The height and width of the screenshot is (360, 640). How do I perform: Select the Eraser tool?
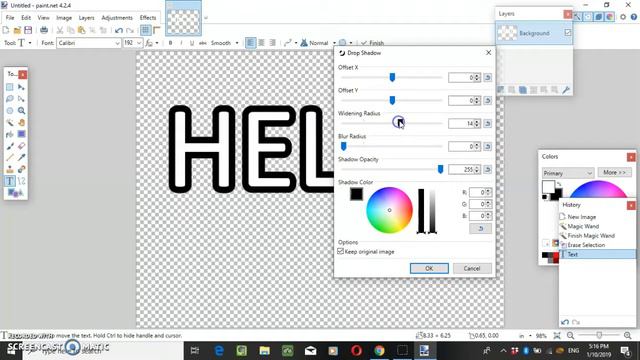pyautogui.click(x=21, y=146)
